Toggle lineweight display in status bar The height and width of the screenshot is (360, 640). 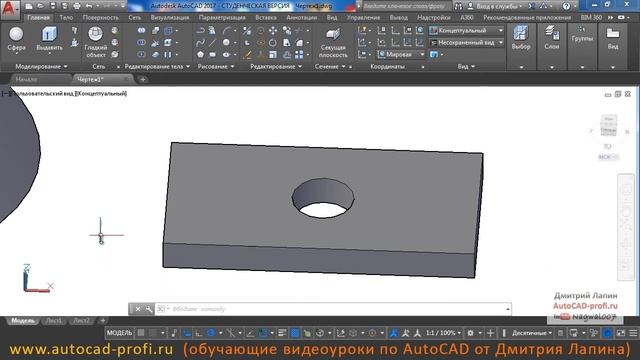tap(282, 333)
